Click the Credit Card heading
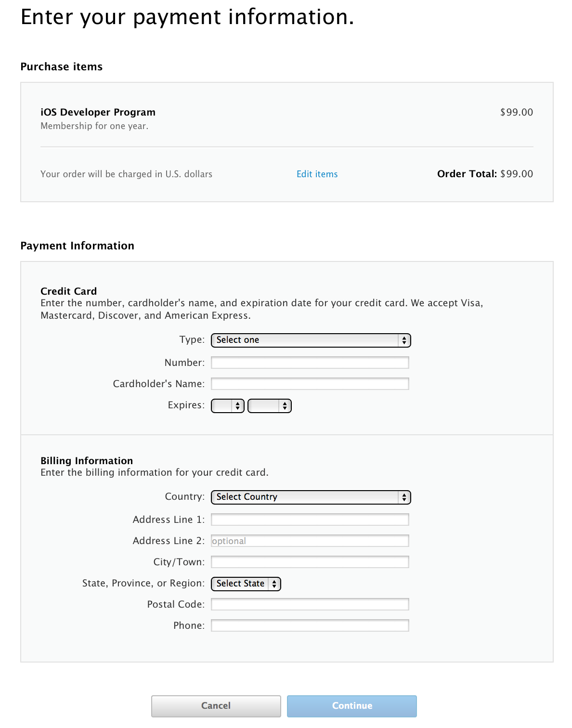The height and width of the screenshot is (728, 572). coord(69,291)
